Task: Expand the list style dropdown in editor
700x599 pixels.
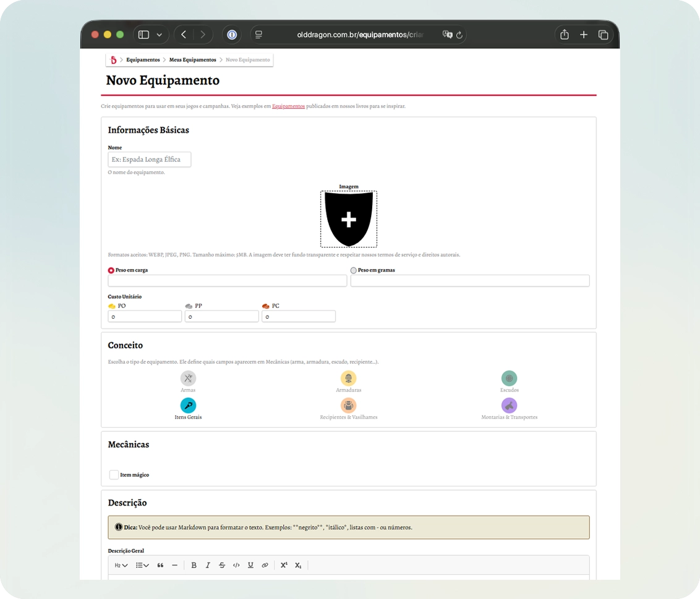Action: [142, 565]
